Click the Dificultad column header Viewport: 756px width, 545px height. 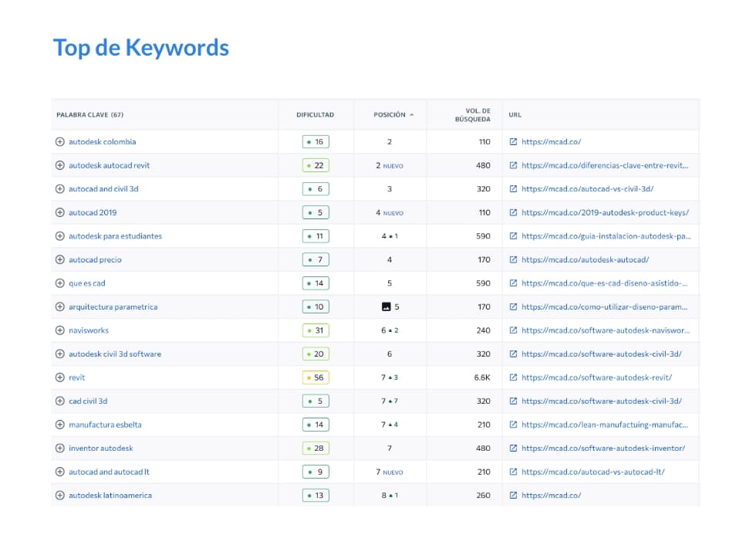(x=315, y=115)
